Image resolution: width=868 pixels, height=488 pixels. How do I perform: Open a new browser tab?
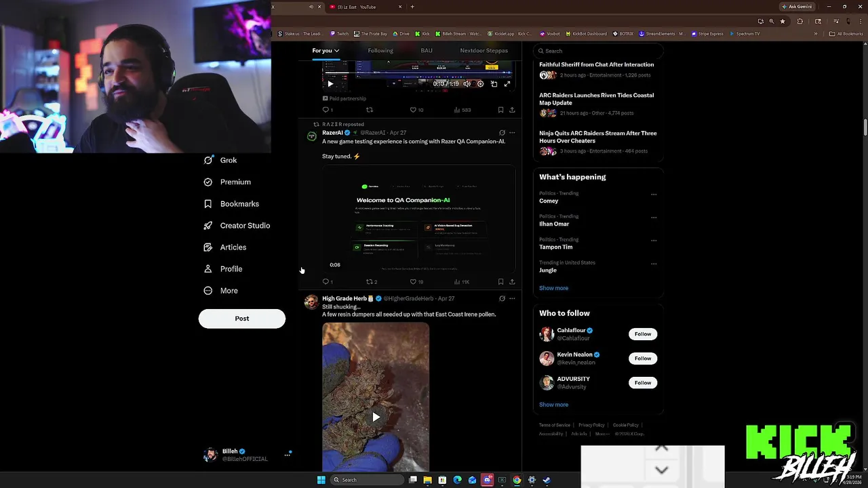[x=412, y=7]
